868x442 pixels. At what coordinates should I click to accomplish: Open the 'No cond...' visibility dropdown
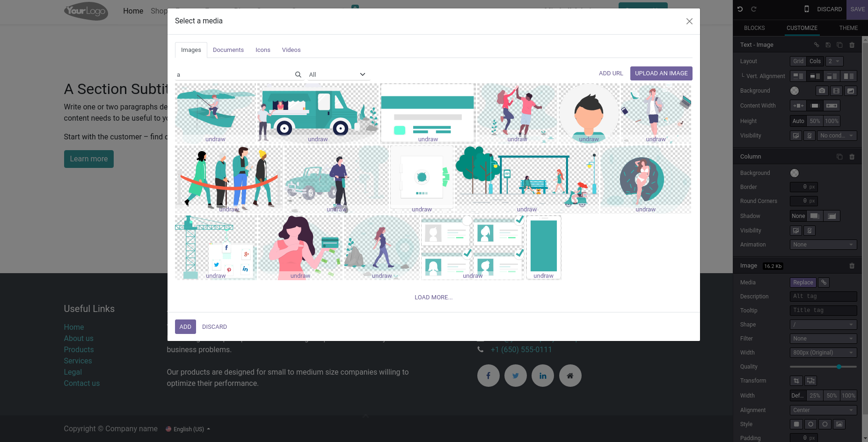coord(837,136)
